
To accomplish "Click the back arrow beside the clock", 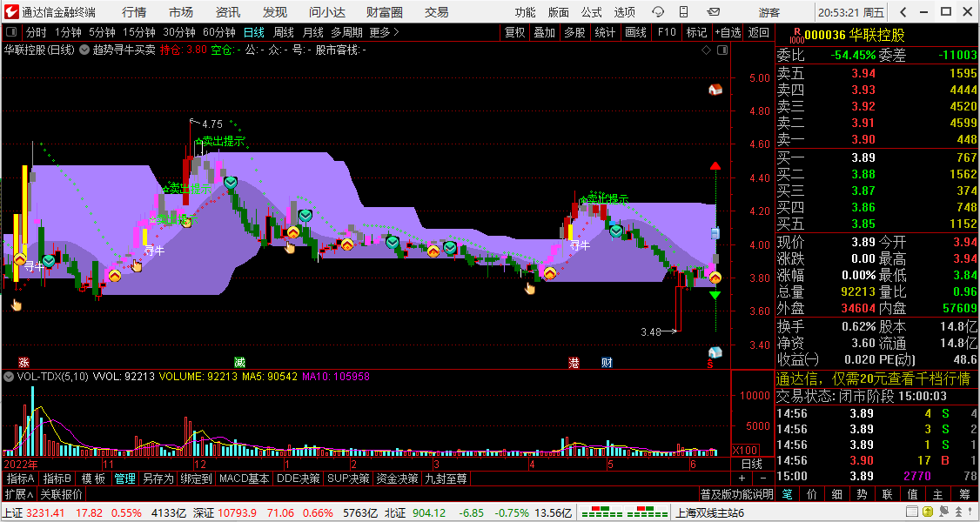I will 903,12.
